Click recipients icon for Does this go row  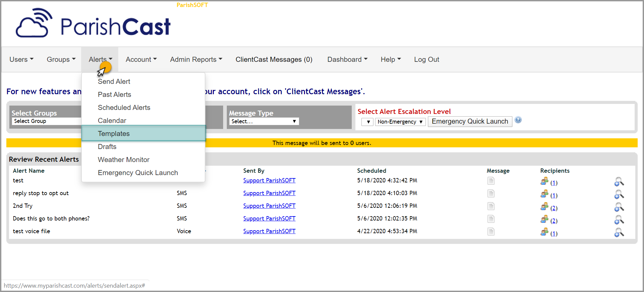(544, 219)
